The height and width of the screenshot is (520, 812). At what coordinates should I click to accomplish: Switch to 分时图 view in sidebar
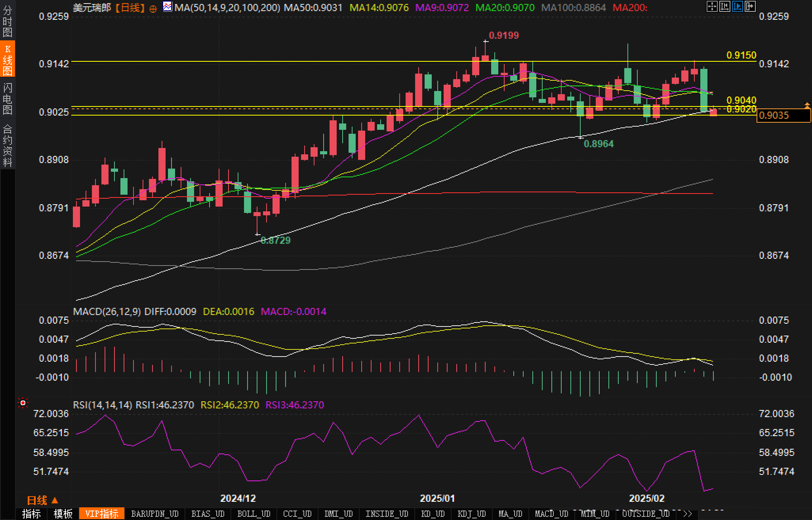click(8, 21)
